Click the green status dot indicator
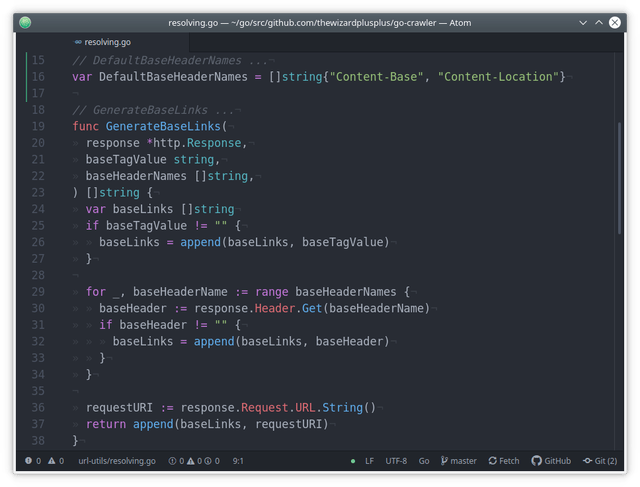The image size is (640, 487). coord(353,461)
